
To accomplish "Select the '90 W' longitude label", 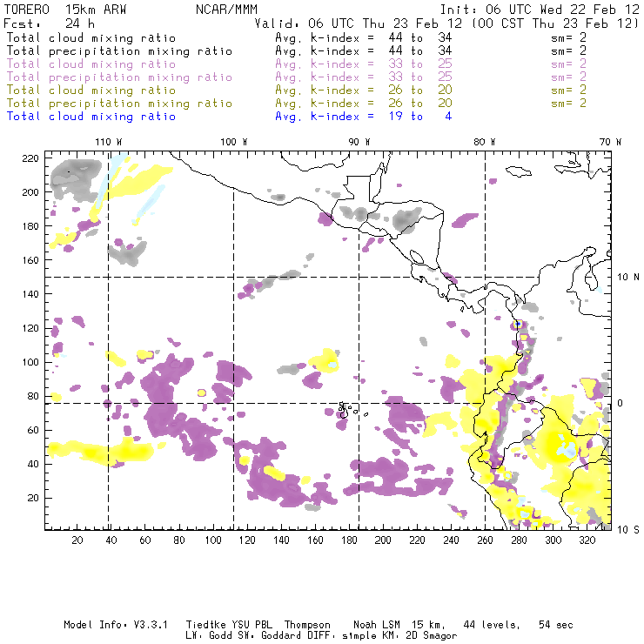I will (x=359, y=142).
